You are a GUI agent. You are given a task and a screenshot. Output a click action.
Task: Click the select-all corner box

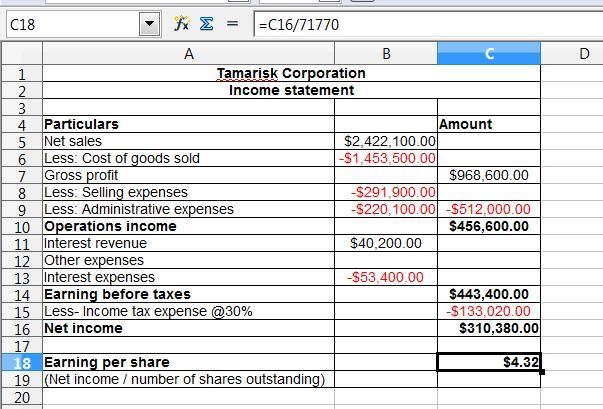point(22,53)
